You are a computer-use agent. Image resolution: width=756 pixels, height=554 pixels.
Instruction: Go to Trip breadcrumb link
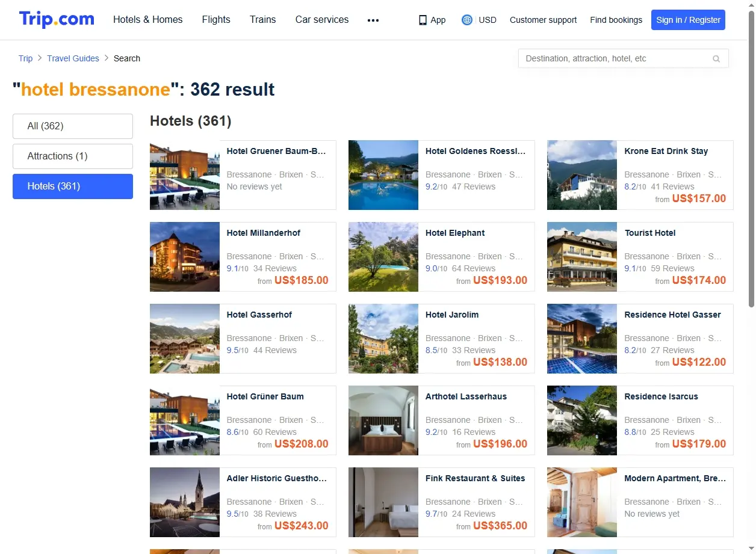pos(25,58)
